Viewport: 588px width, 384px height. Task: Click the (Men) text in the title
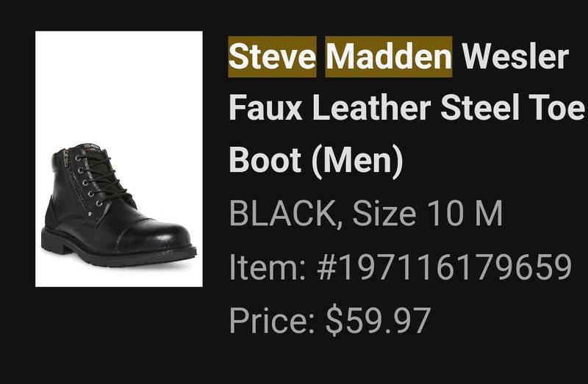[x=357, y=160]
